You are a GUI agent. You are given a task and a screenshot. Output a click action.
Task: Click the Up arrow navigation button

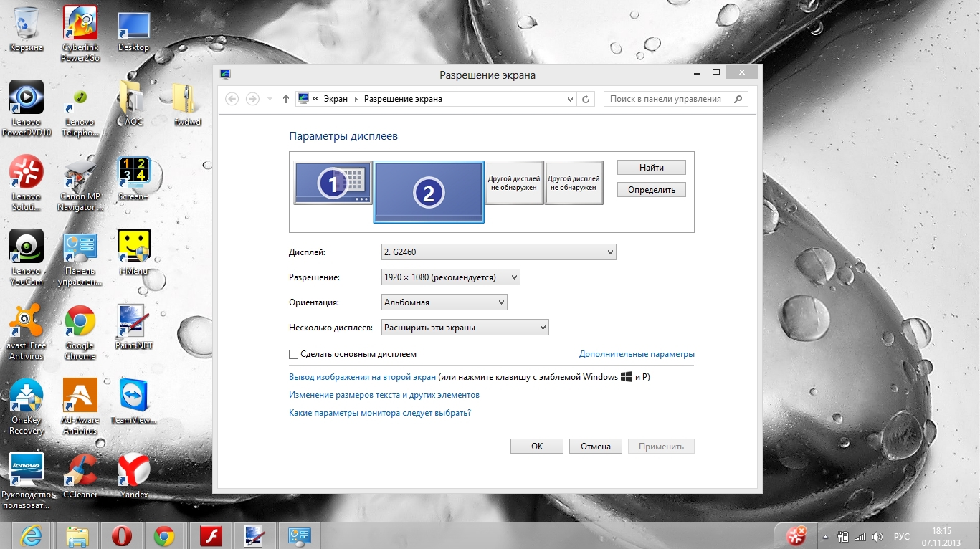click(286, 99)
